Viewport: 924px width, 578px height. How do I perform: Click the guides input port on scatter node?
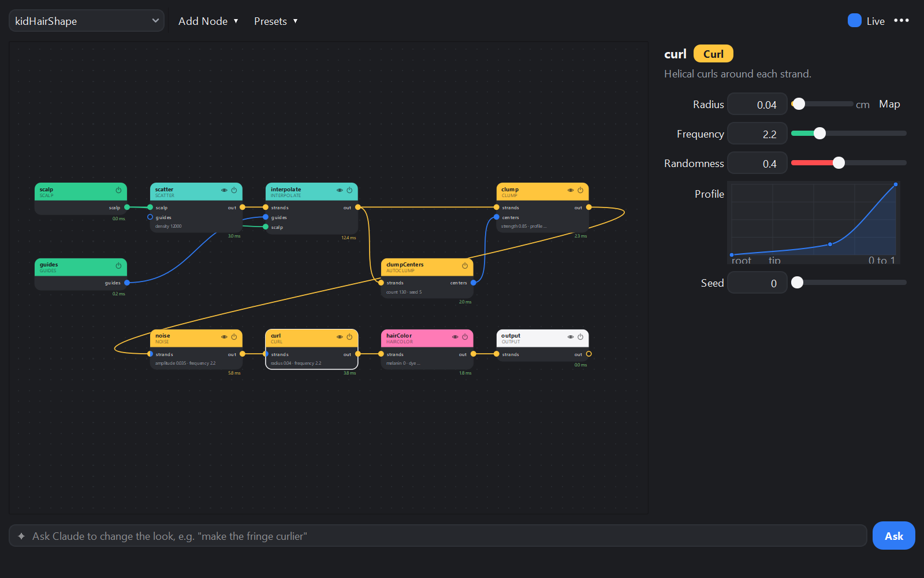(150, 217)
